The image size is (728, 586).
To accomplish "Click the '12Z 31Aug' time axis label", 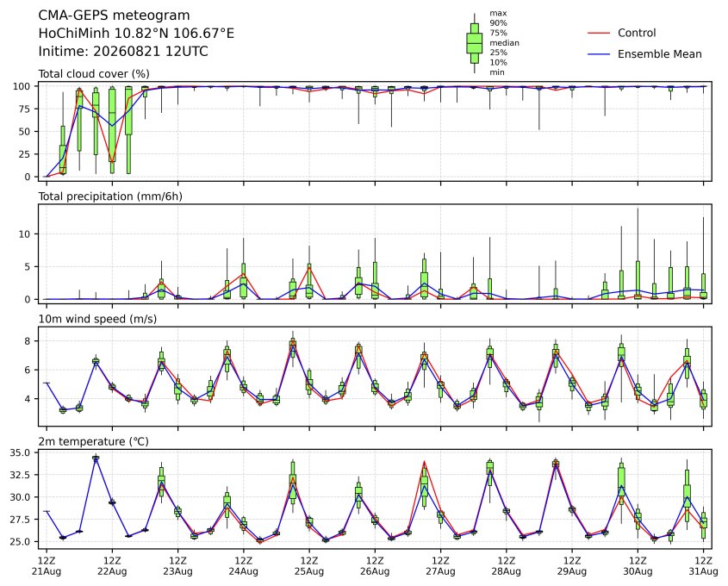I will pyautogui.click(x=703, y=565).
